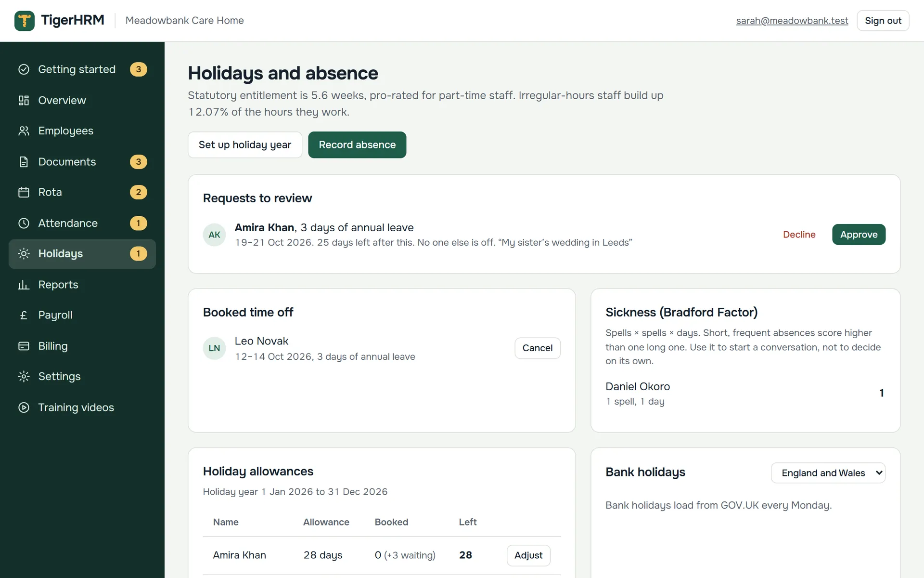Viewport: 924px width, 578px height.
Task: Click Set up holiday year
Action: 245,145
